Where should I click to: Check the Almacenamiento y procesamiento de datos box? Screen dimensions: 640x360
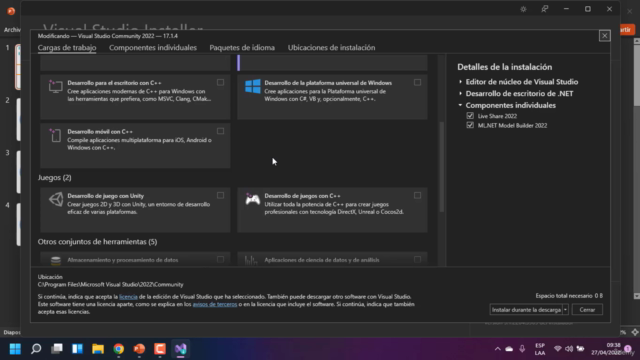coord(220,260)
